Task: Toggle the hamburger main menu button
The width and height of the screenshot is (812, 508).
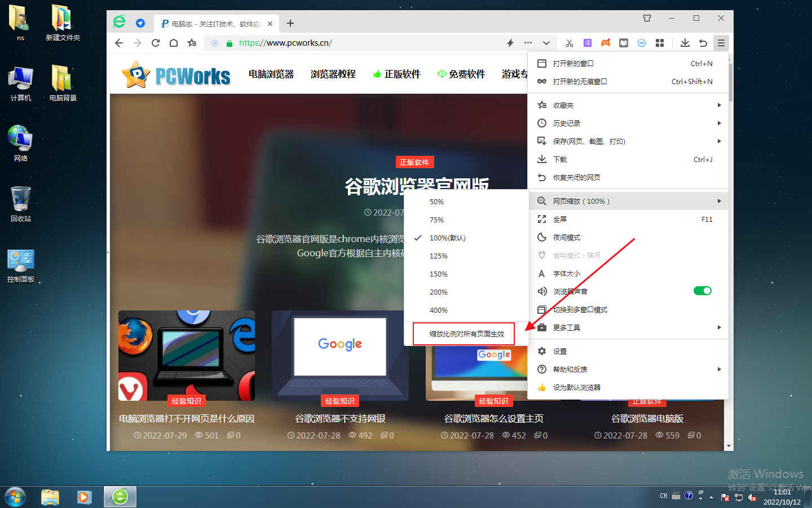Action: pyautogui.click(x=721, y=43)
